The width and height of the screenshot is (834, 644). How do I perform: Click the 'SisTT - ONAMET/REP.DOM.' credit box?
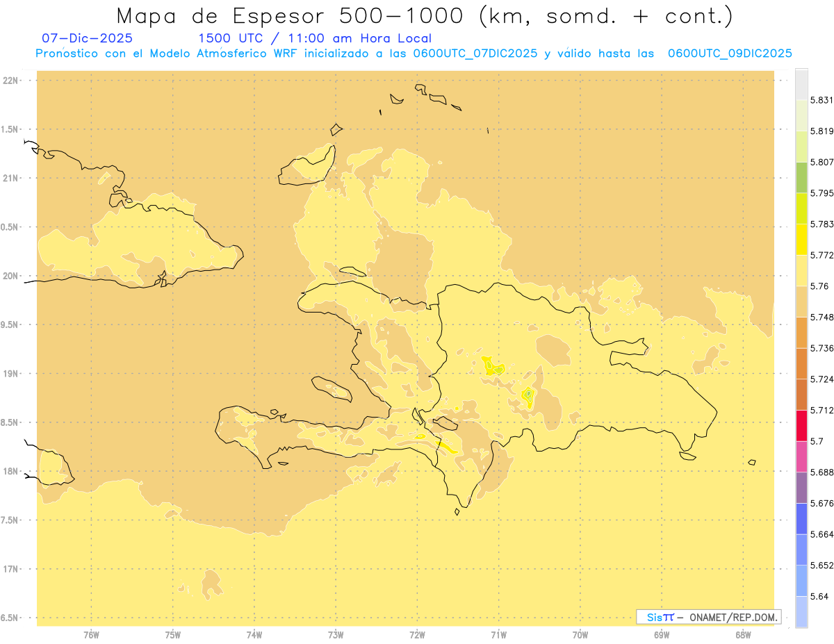click(709, 616)
